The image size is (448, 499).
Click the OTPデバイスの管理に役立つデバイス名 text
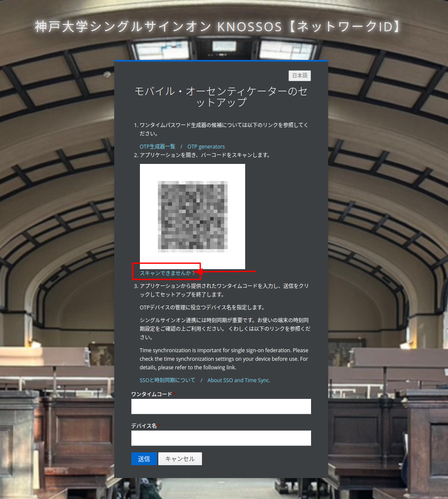click(202, 307)
